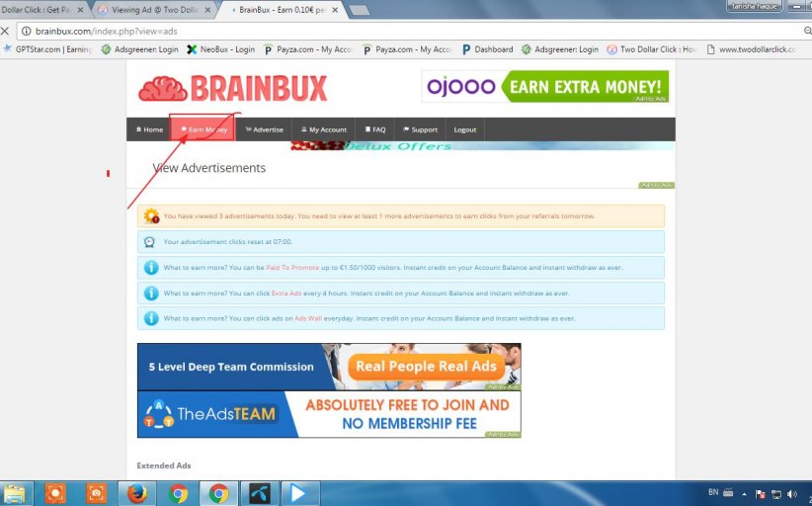Open Windows Explorer folder in taskbar

17,493
